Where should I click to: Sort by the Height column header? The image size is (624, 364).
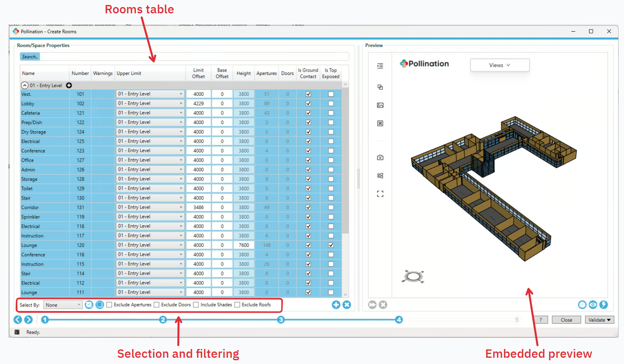point(243,73)
